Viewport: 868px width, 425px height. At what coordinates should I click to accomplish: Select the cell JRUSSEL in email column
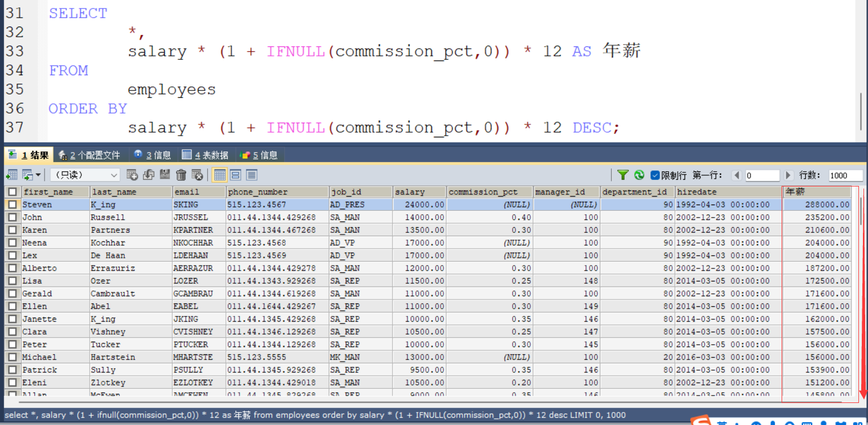tap(199, 218)
